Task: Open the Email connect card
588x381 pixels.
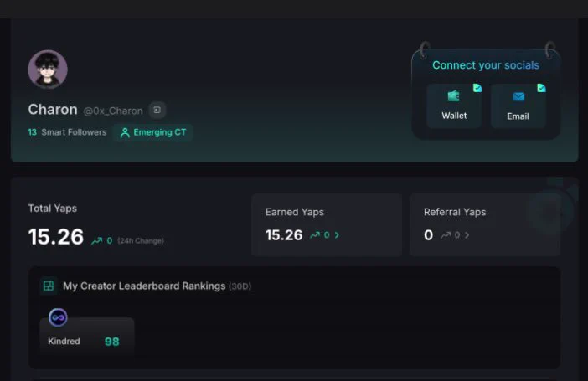Action: point(518,106)
